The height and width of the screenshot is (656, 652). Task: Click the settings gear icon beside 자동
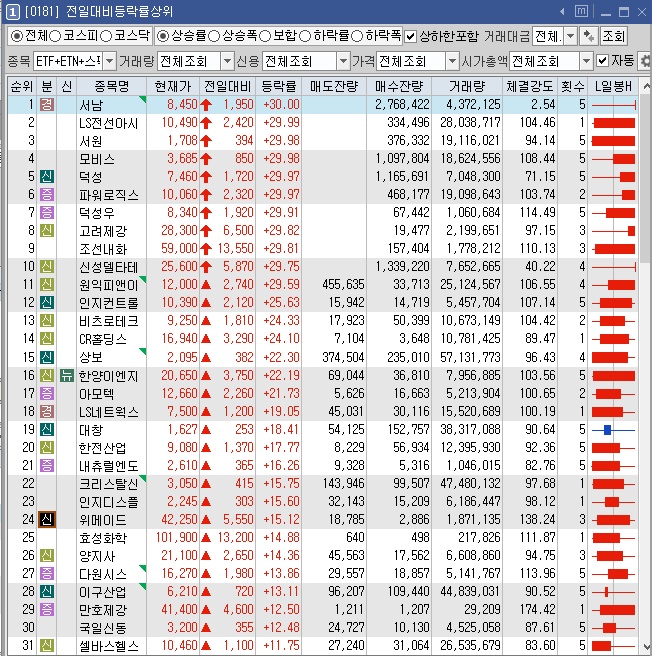tap(646, 62)
